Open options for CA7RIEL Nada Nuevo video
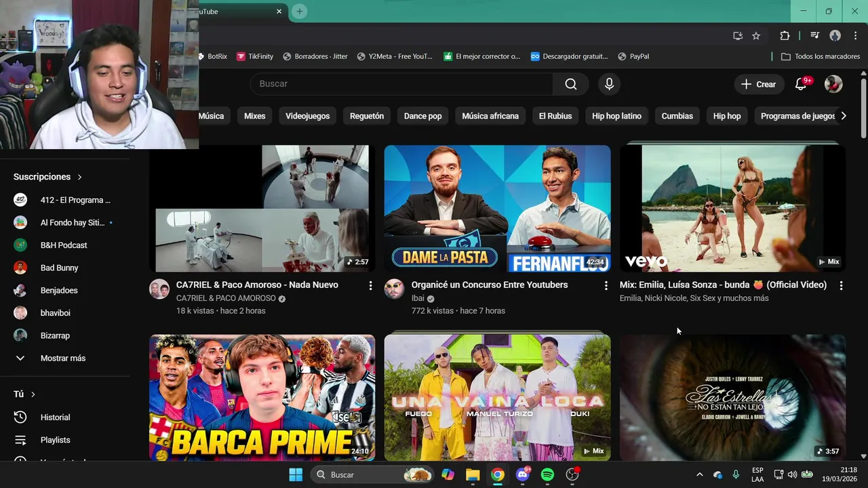This screenshot has height=488, width=868. pyautogui.click(x=370, y=286)
